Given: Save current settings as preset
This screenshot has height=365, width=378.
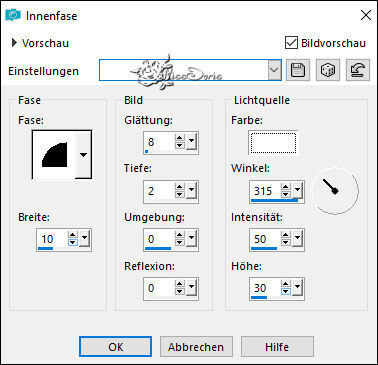Looking at the screenshot, I should pos(298,70).
